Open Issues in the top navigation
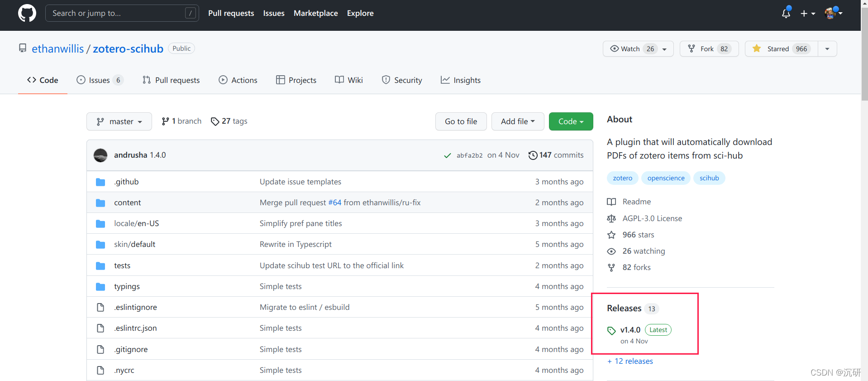 click(x=274, y=13)
